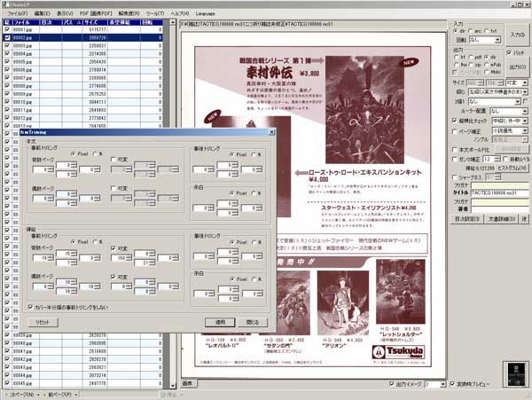Viewport: 532px width, 400px height.
Task: Select the 00007.jpg file row
Action: (x=83, y=78)
